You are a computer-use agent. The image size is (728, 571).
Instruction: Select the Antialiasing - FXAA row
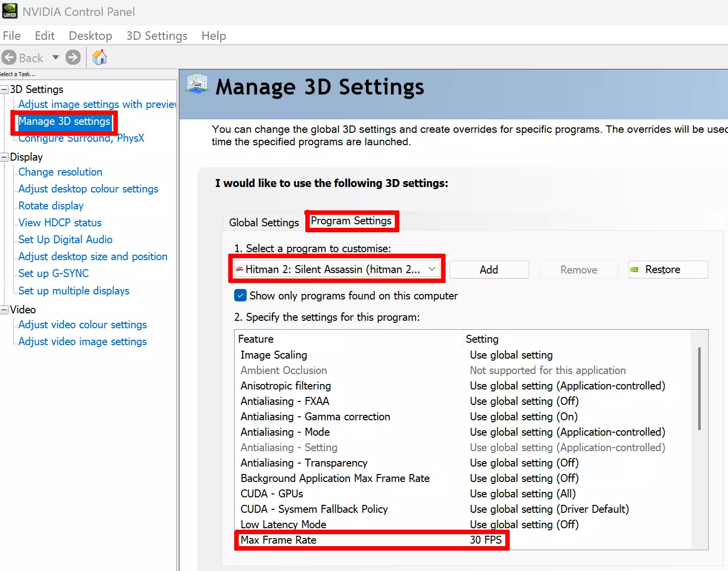462,401
